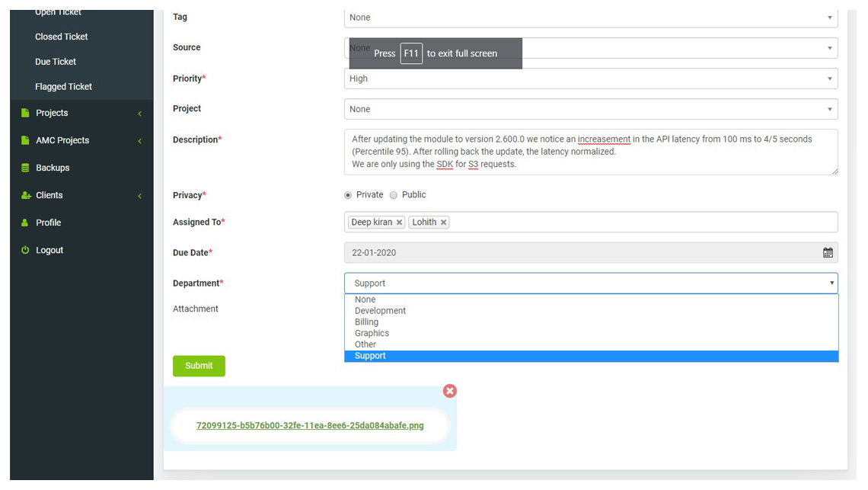Log out via Logout link
Image resolution: width=868 pixels, height=490 pixels.
pyautogui.click(x=49, y=250)
